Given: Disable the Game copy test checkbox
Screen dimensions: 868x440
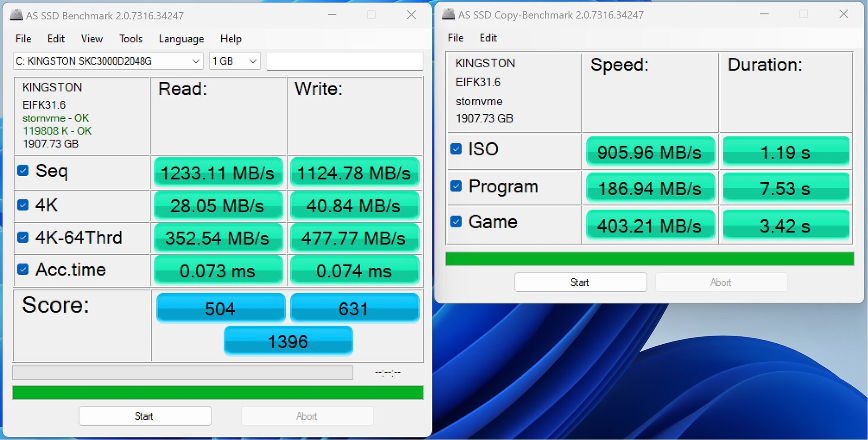Looking at the screenshot, I should pyautogui.click(x=456, y=221).
